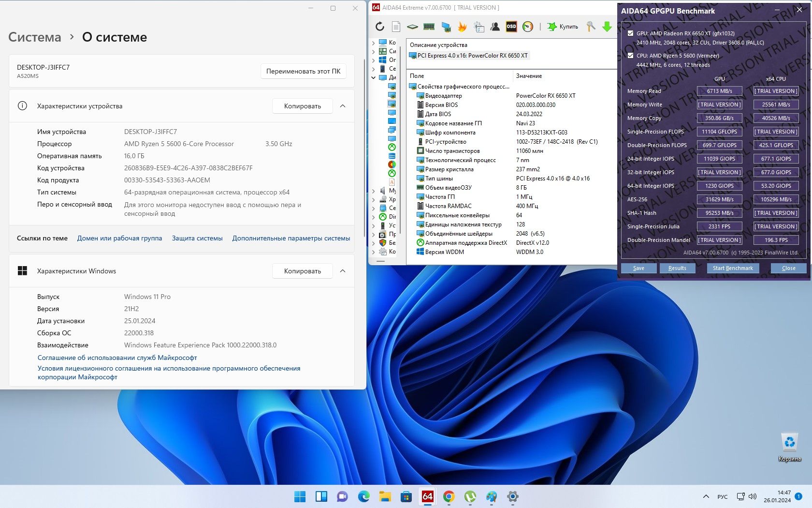812x508 pixels.
Task: Uncheck the CPU AMD Ryzen 5 5600 checkbox
Action: pos(630,56)
